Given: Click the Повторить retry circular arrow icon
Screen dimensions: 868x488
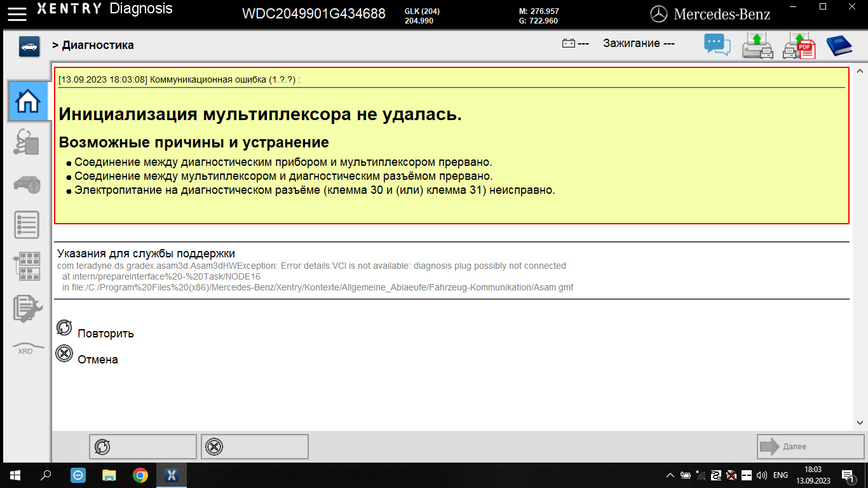Looking at the screenshot, I should [64, 327].
